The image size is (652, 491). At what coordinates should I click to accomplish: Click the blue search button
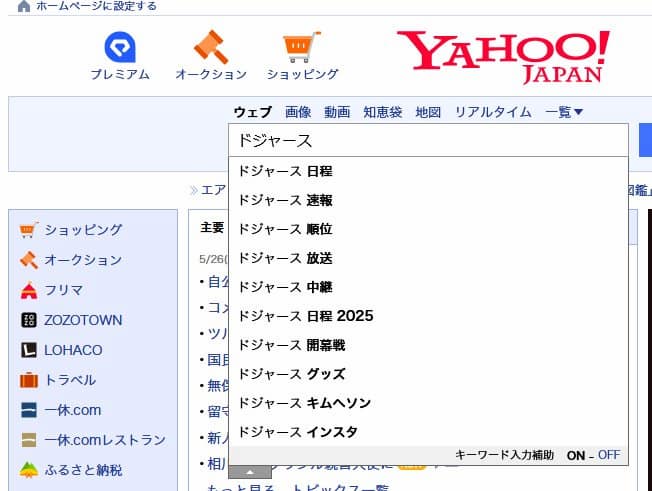coord(645,140)
